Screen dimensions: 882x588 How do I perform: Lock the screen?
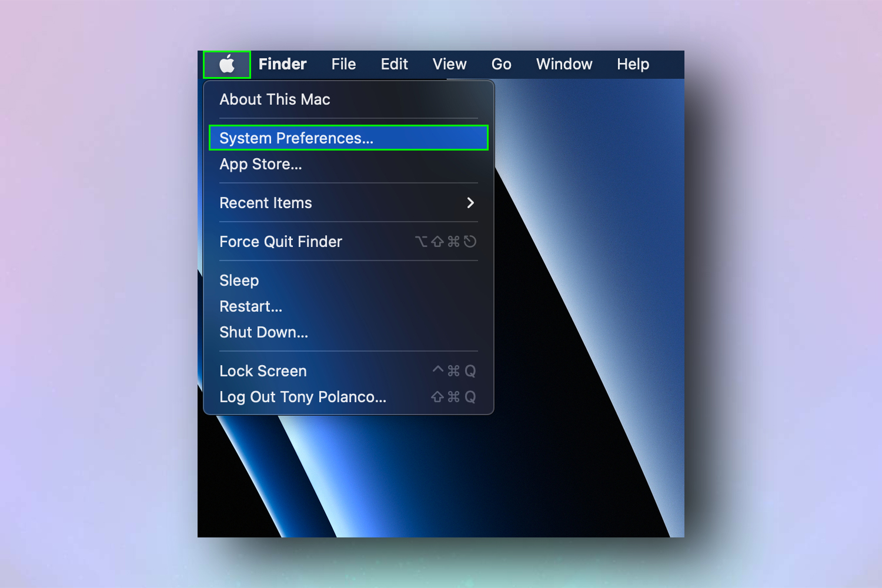(263, 370)
